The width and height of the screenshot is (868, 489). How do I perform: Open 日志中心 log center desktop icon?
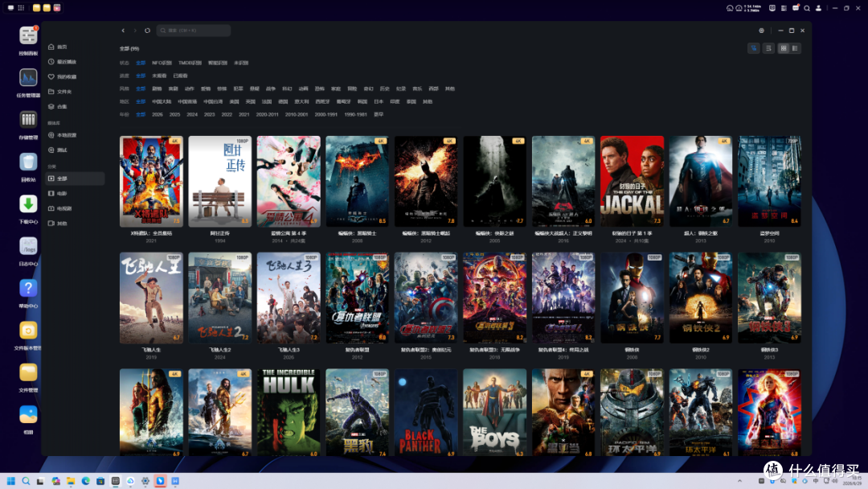28,250
